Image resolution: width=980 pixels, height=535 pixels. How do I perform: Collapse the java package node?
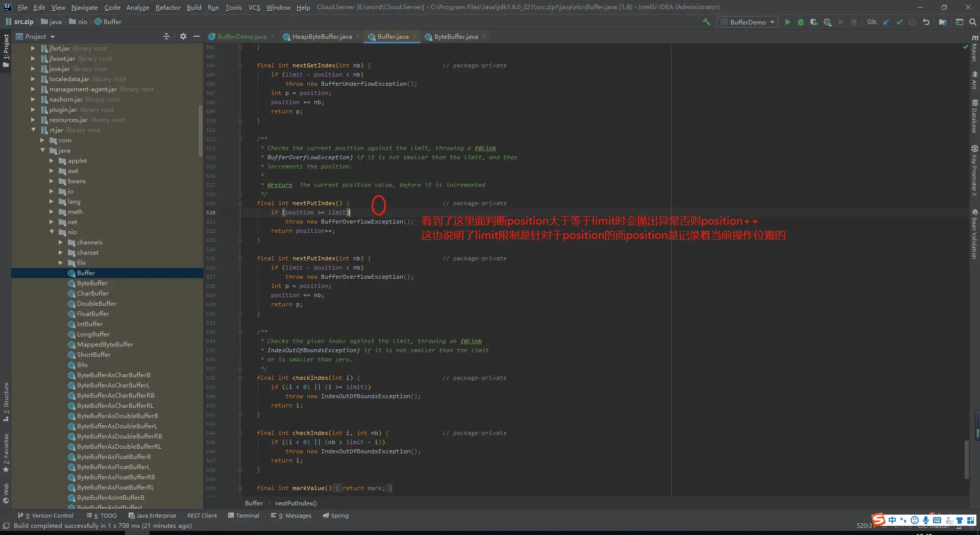42,151
